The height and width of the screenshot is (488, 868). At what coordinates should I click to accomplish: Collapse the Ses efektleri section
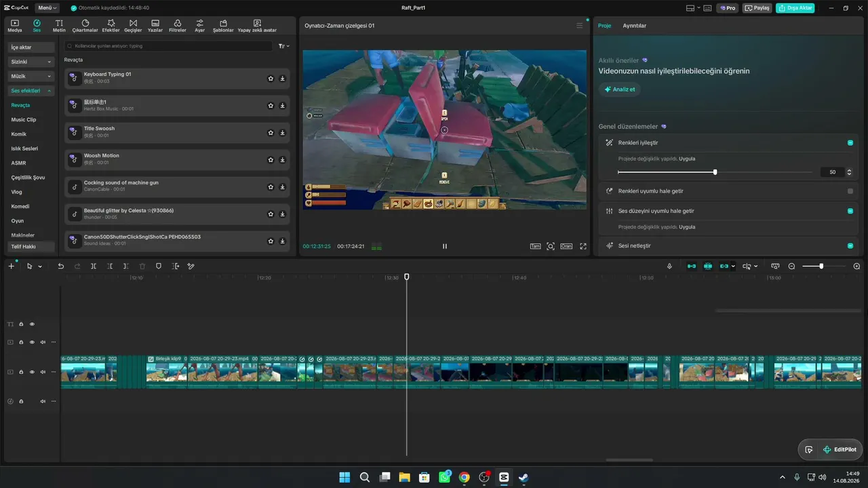31,90
